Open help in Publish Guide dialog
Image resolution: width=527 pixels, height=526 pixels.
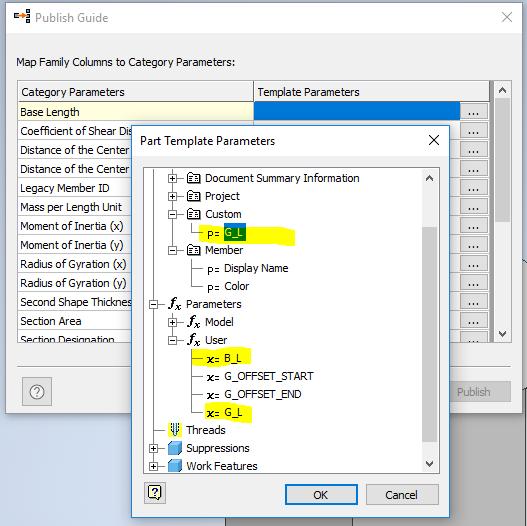pos(37,392)
